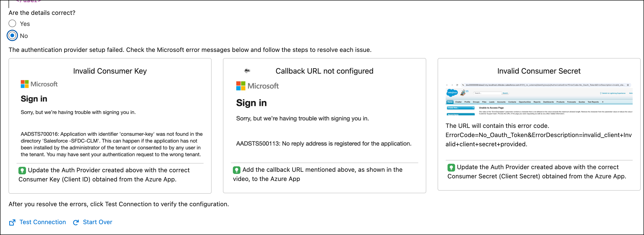Click the 'Invalid Consumer Secret' heading

click(x=539, y=71)
